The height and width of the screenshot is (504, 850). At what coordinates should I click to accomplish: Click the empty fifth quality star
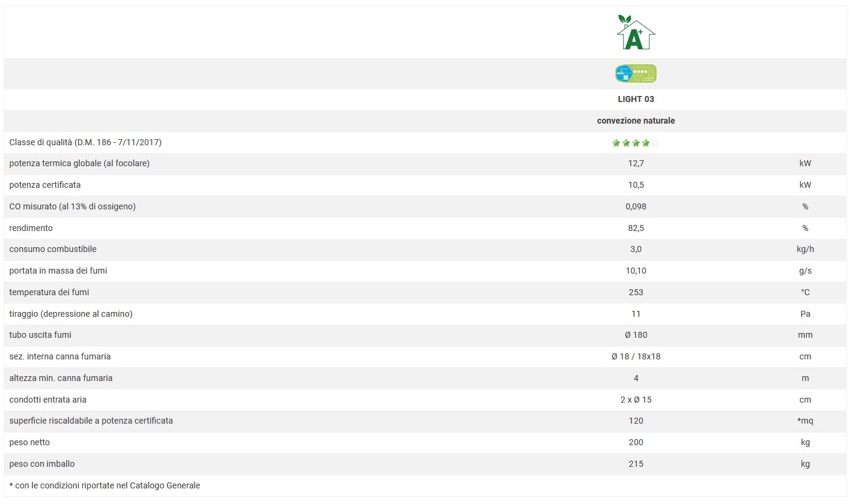[x=656, y=143]
